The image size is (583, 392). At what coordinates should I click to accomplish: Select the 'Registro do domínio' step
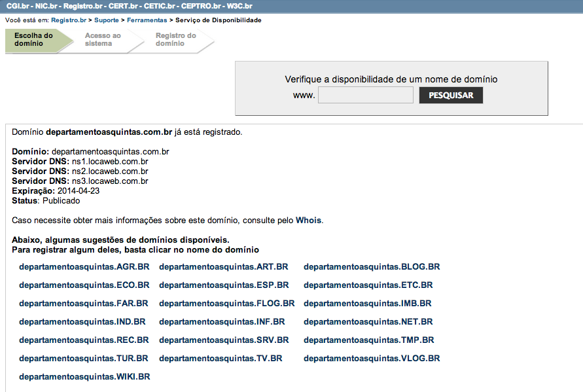coord(175,40)
